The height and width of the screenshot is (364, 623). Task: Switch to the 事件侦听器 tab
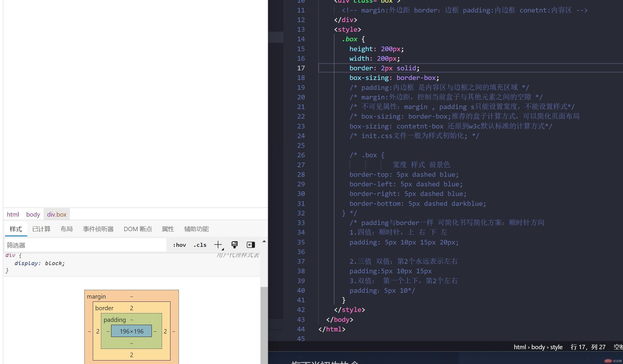98,229
